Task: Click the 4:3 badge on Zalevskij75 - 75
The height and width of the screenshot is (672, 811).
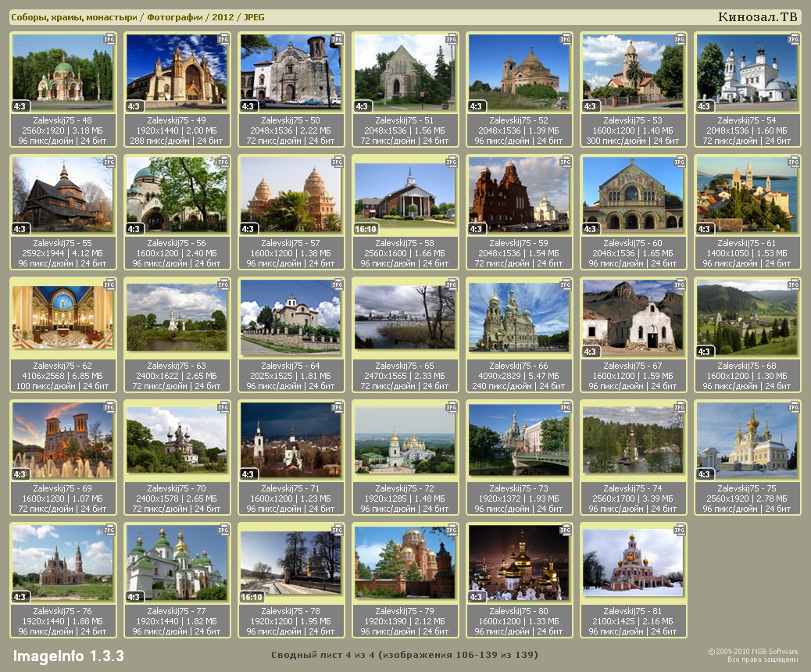Action: click(705, 474)
